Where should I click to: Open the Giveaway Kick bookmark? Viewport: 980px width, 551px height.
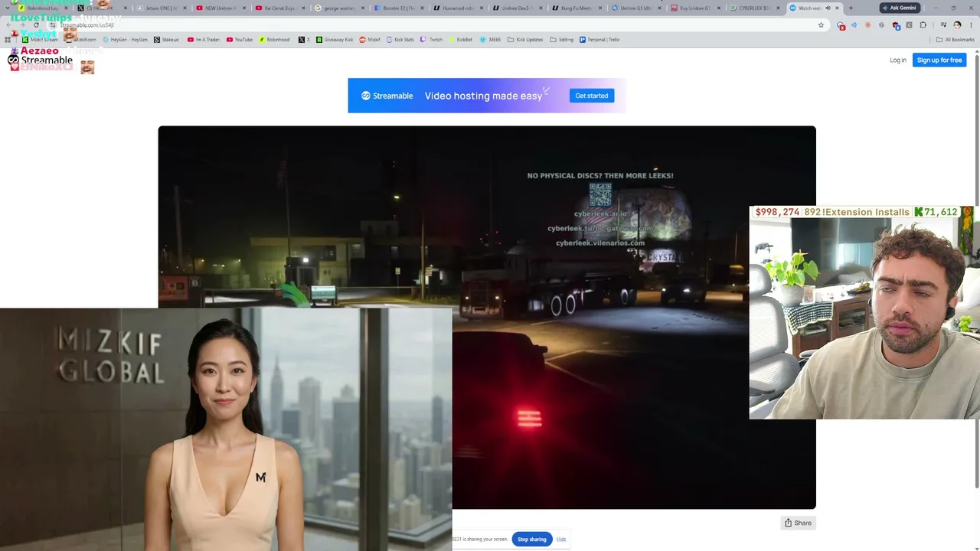point(335,40)
